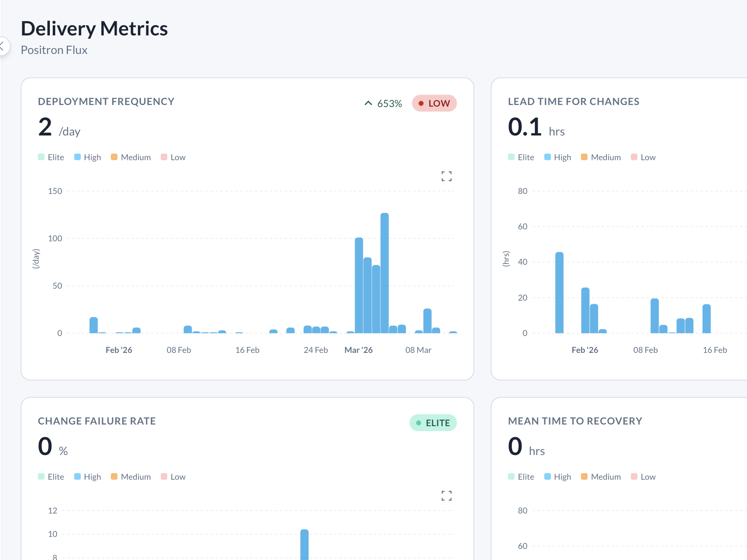Click the Medium legend marker on Mean Time to Recovery
Viewport: 747px width, 560px height.
pos(584,476)
